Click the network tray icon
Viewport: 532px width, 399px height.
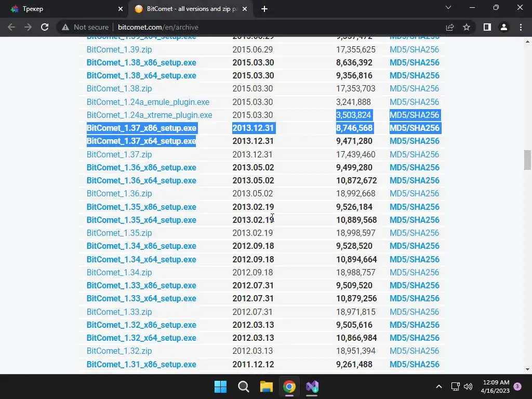[x=455, y=387]
